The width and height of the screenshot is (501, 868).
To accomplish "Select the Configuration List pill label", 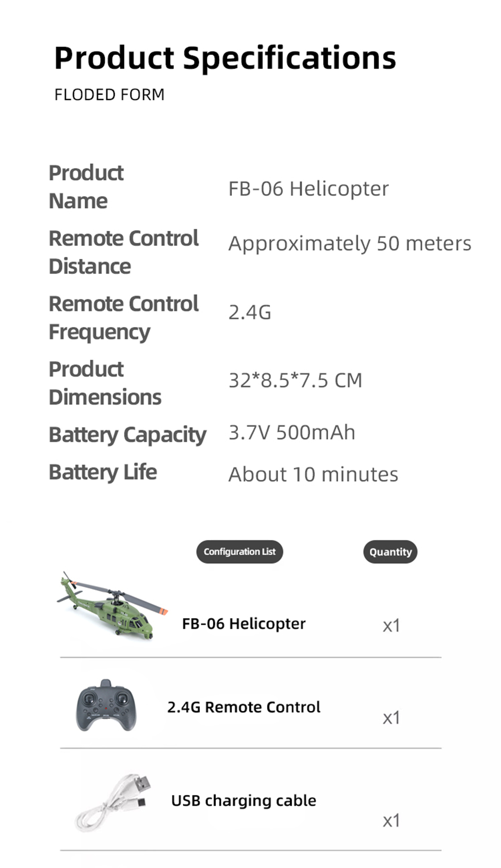I will click(x=239, y=551).
